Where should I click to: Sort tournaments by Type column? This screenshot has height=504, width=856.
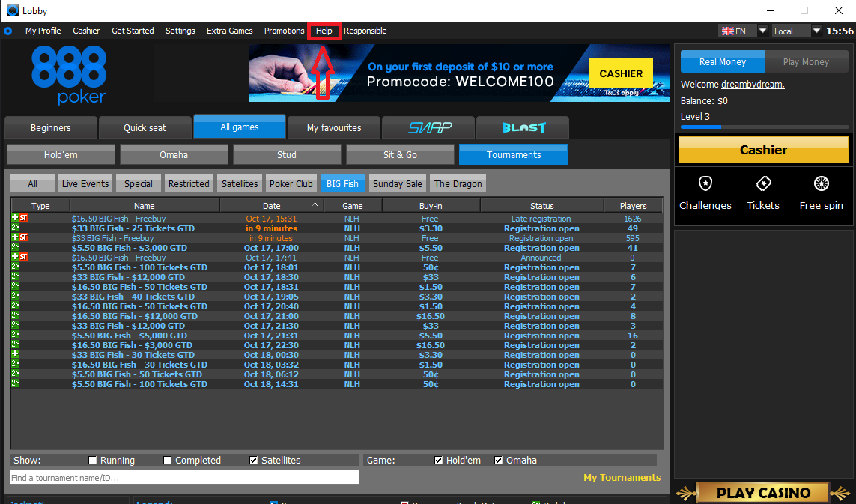(x=40, y=206)
